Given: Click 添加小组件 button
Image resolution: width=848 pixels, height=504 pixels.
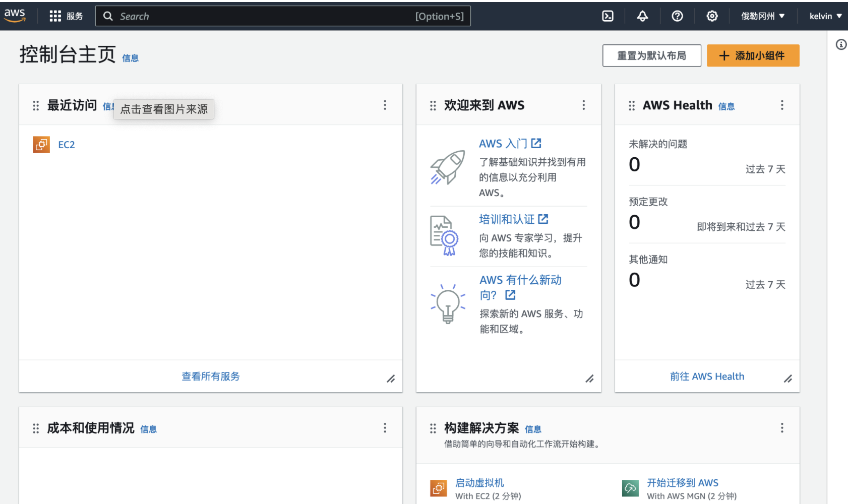Looking at the screenshot, I should [753, 55].
